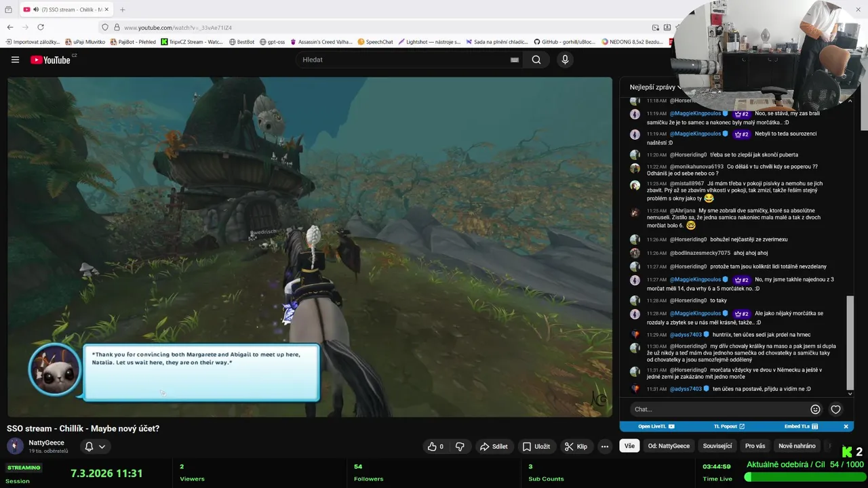Click chat username @mistall8967
Screen dimensions: 868x488
pyautogui.click(x=687, y=184)
